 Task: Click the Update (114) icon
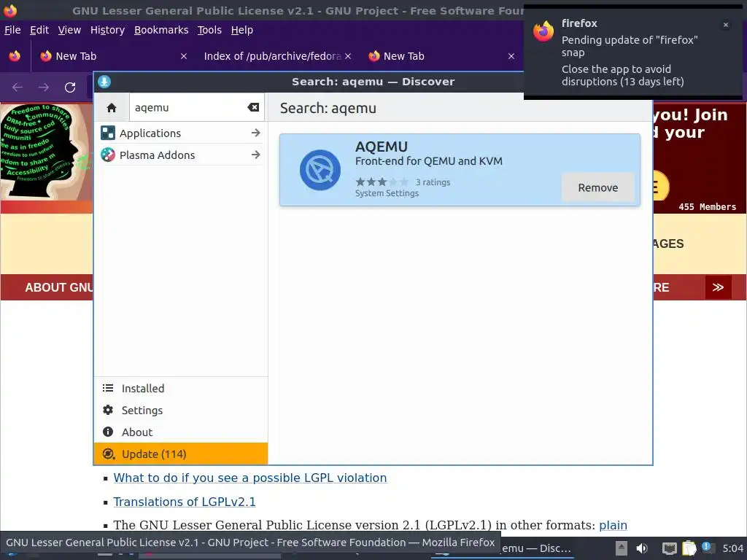(x=109, y=454)
